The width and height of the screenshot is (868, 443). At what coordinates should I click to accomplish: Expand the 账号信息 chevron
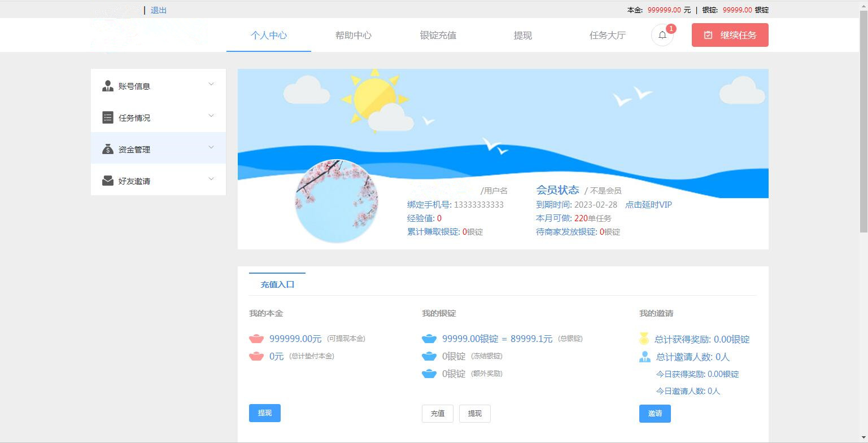[211, 84]
